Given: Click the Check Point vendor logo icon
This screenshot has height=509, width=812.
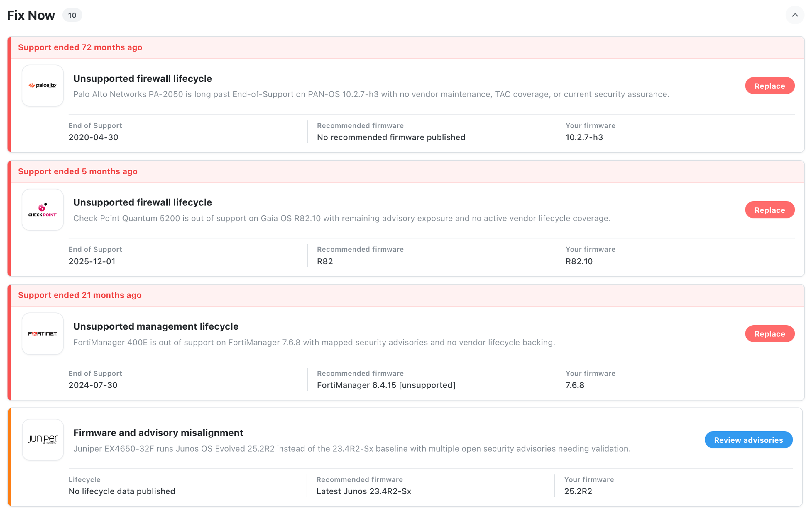Looking at the screenshot, I should (x=43, y=210).
